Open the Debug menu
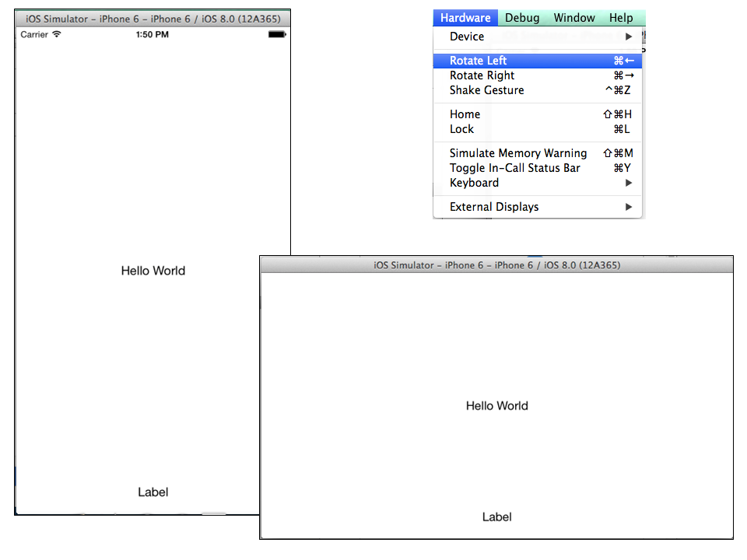The height and width of the screenshot is (560, 747). 521,18
